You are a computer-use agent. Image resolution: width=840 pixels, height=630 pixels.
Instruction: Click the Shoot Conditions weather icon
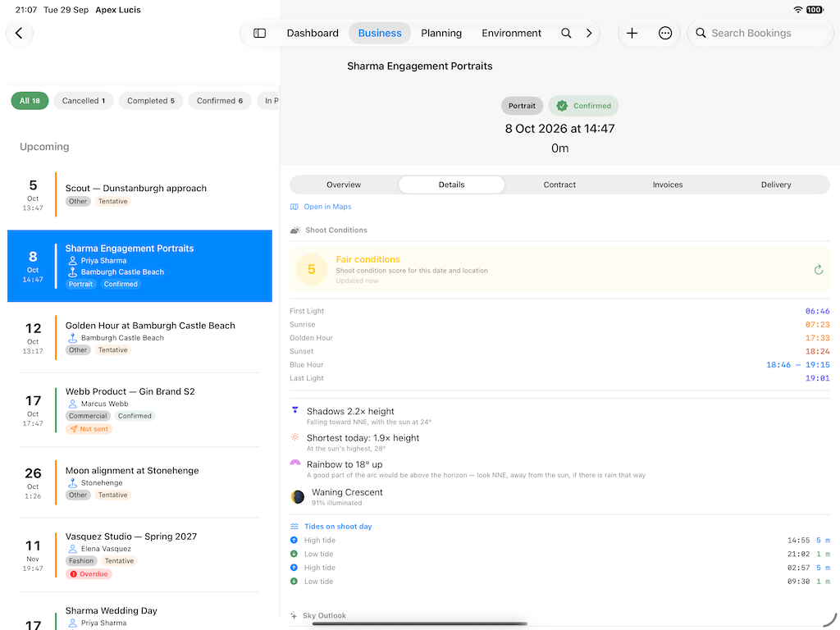295,231
